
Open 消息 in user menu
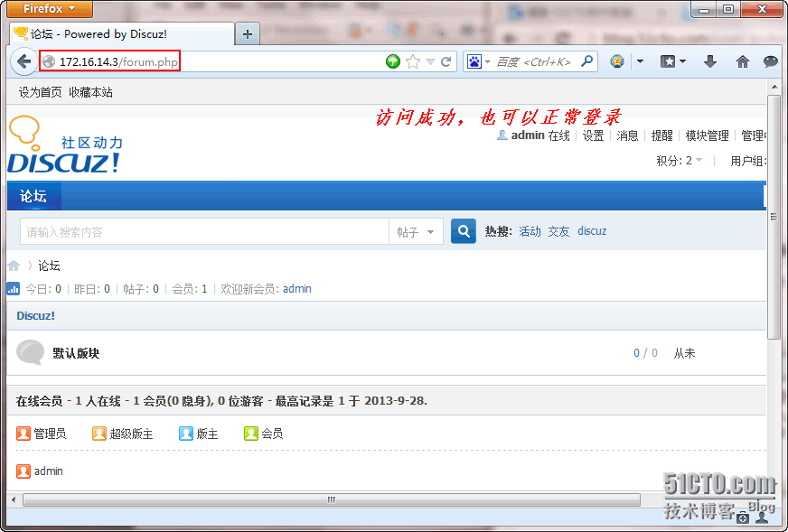[x=627, y=135]
